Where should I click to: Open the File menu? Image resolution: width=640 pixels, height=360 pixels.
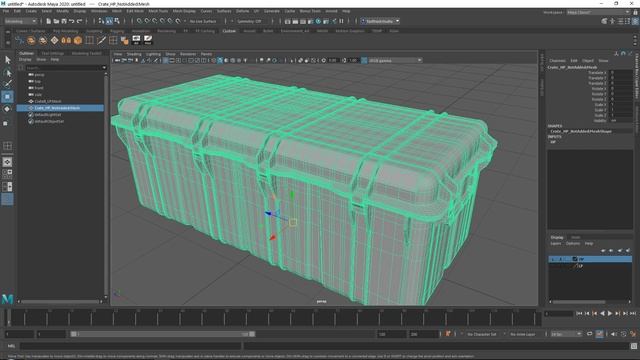(x=6, y=11)
